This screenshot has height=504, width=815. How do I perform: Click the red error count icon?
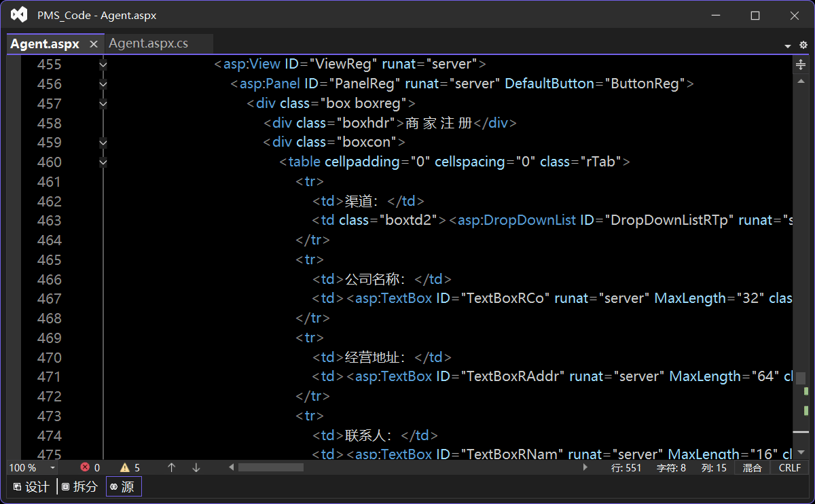85,467
